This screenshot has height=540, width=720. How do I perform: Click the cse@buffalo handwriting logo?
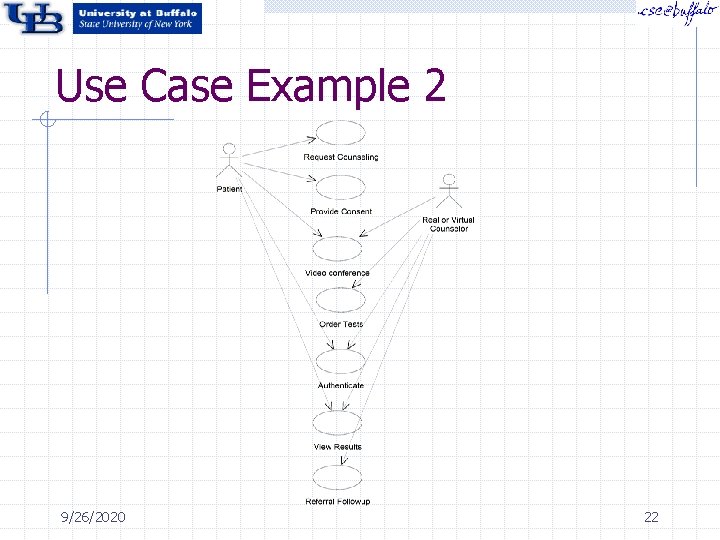pyautogui.click(x=677, y=13)
